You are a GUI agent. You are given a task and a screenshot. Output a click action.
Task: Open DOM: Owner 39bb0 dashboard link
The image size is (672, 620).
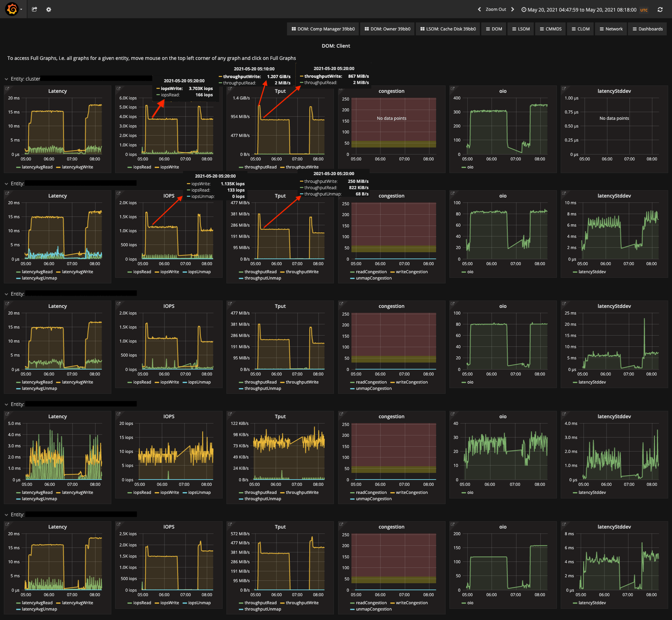(387, 29)
